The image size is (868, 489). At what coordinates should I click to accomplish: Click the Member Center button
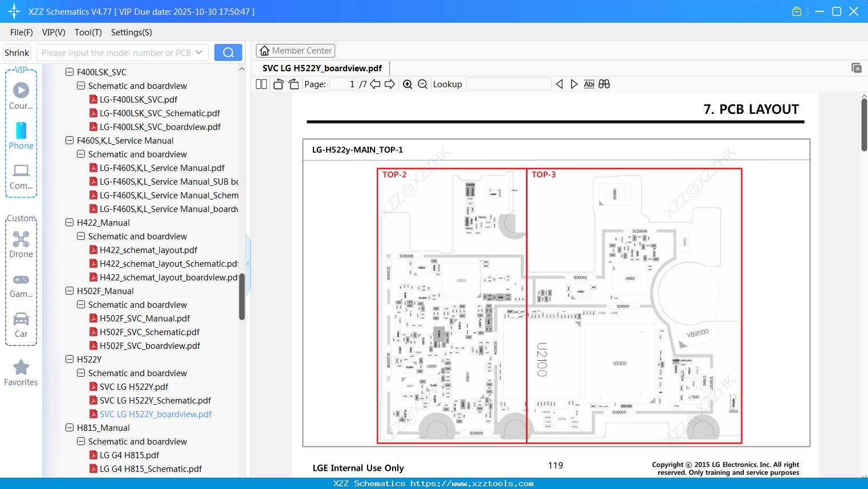tap(295, 50)
